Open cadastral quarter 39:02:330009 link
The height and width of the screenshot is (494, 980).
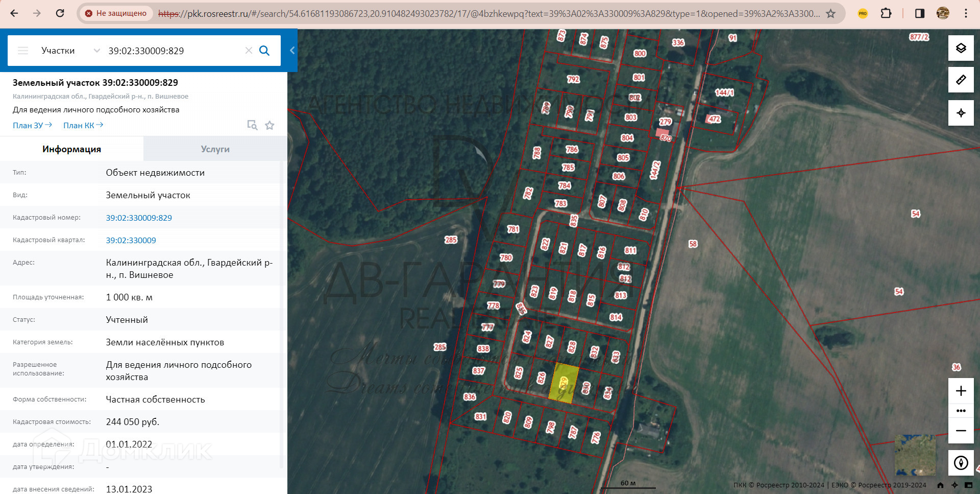tap(131, 240)
